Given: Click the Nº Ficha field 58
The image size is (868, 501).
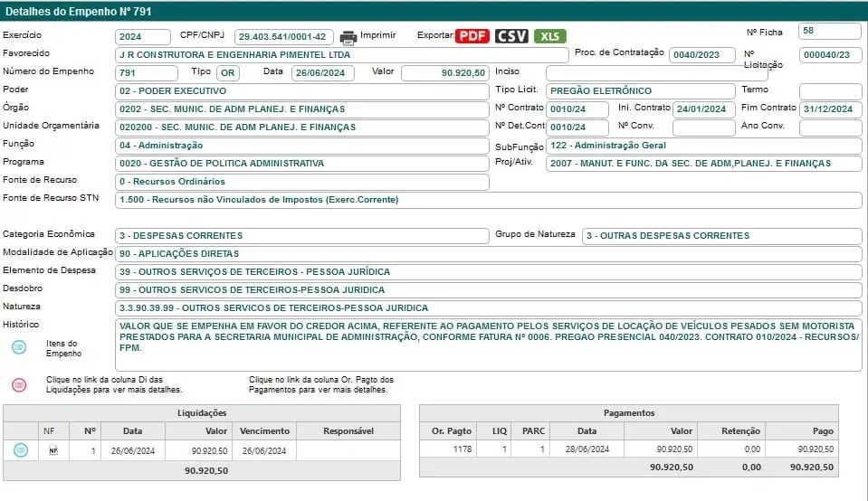Looking at the screenshot, I should click(x=830, y=31).
